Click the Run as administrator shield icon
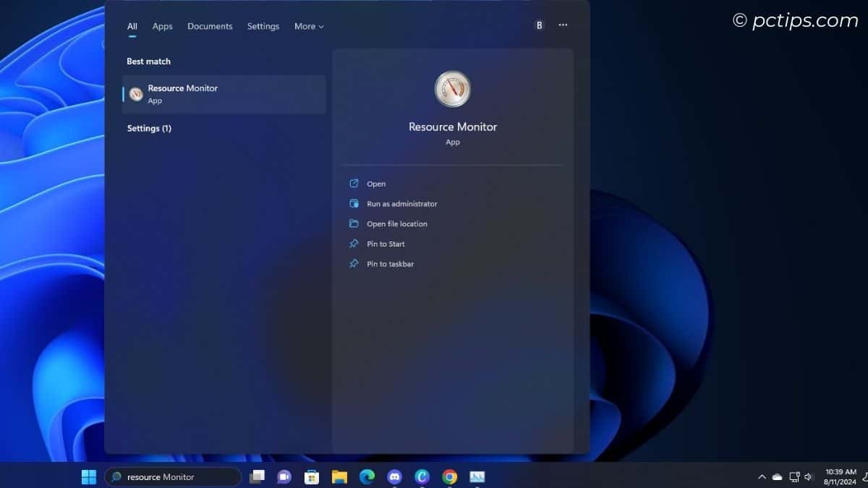Screen dimensions: 868x488 (x=354, y=204)
